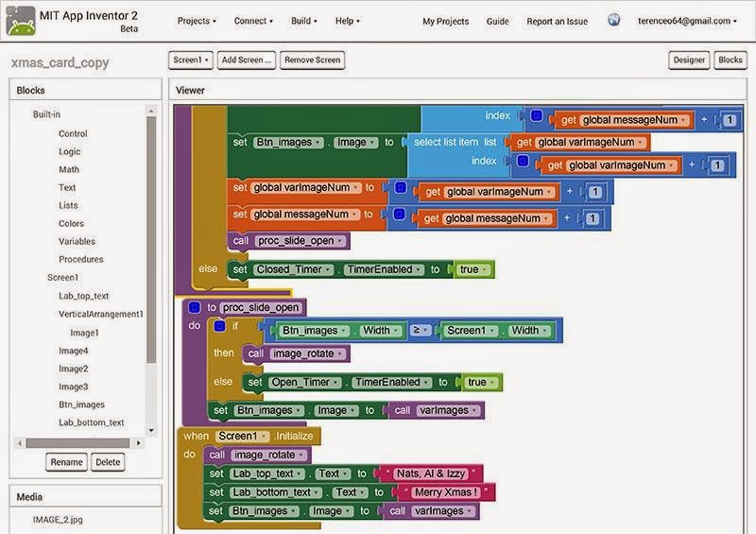756x534 pixels.
Task: Click the globe language icon
Action: point(613,20)
